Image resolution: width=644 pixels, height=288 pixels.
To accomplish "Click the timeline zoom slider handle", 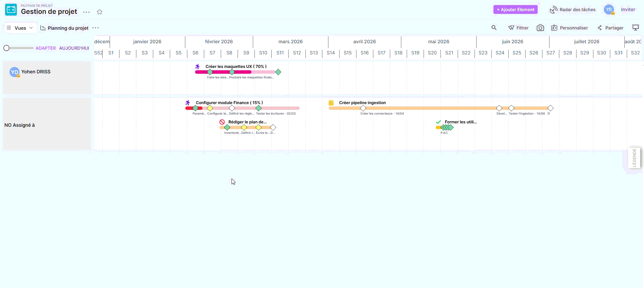I will (6, 48).
